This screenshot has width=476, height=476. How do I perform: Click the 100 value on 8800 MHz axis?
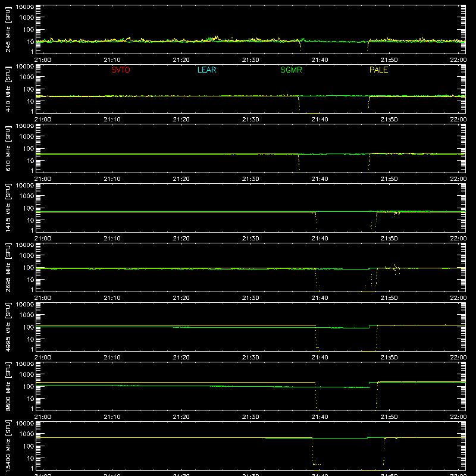point(29,387)
